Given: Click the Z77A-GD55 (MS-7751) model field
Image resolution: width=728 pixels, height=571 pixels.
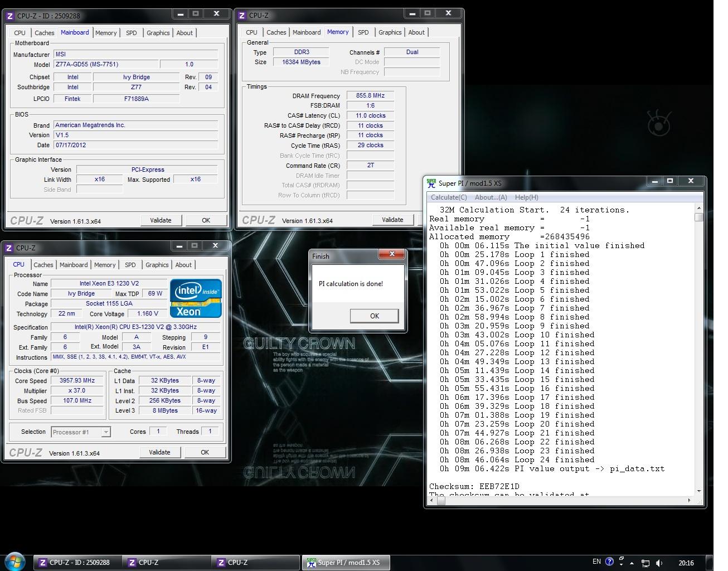Looking at the screenshot, I should 106,64.
